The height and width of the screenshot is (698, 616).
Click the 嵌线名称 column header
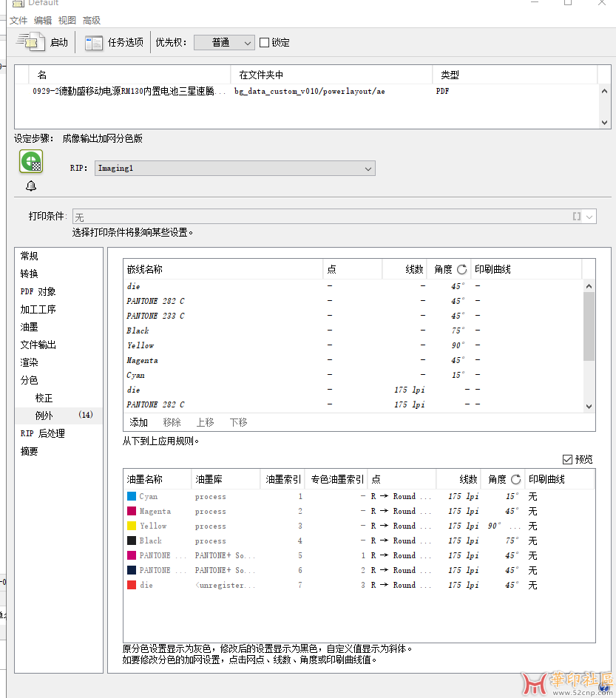[223, 269]
